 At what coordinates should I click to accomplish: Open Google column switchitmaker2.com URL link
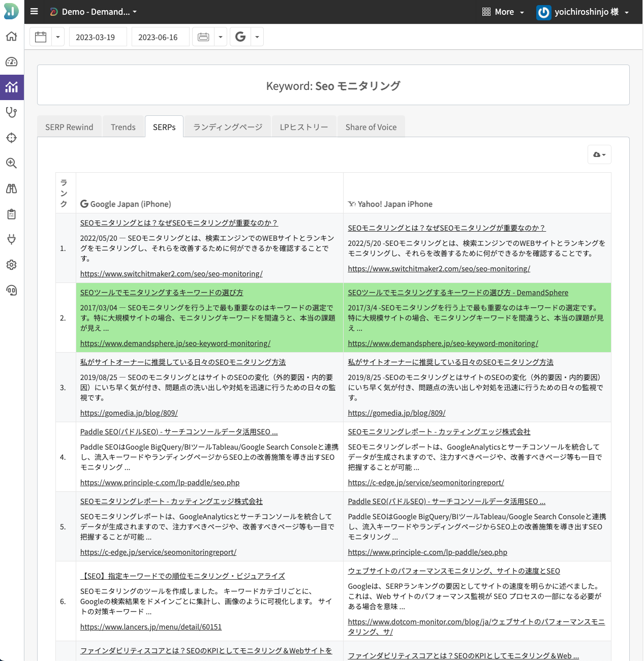click(171, 273)
